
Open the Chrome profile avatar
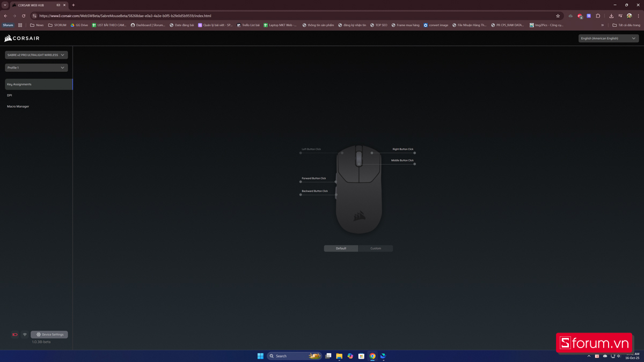tap(629, 16)
